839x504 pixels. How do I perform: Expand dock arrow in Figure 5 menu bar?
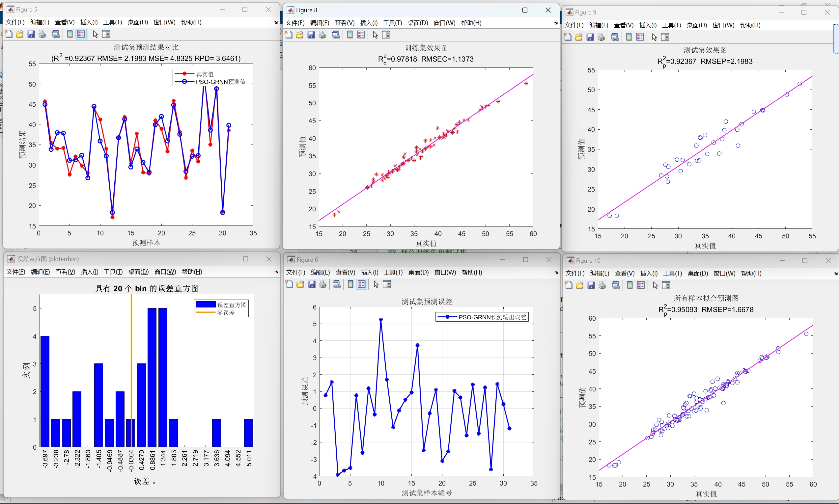click(276, 23)
